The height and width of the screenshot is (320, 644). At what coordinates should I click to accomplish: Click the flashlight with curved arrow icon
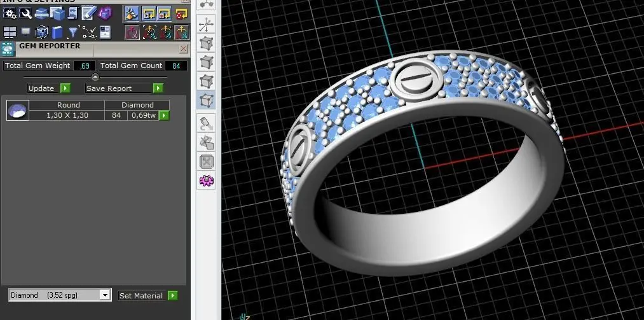[x=206, y=123]
